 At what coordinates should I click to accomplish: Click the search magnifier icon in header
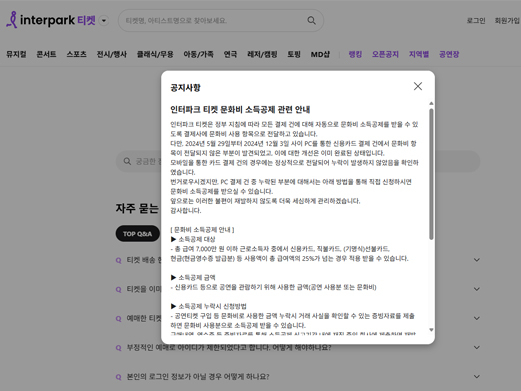tap(311, 20)
